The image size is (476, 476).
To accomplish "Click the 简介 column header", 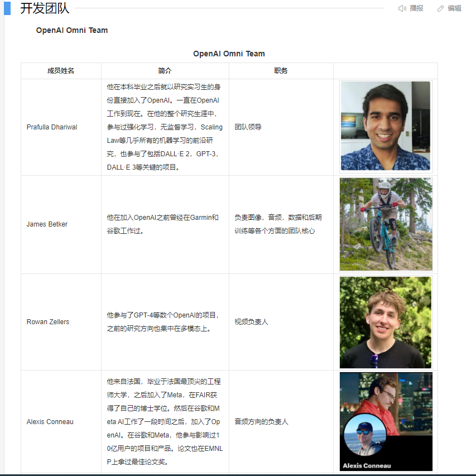I will point(165,71).
